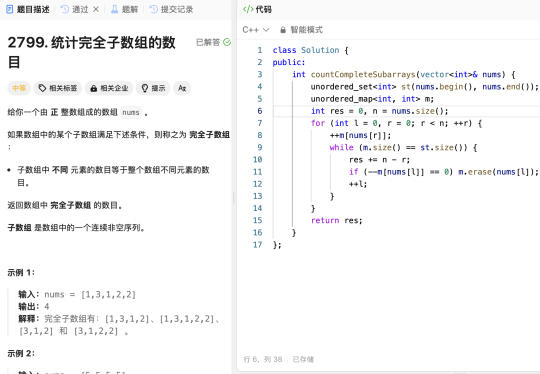Click line number 6 in editor gutter
The image size is (540, 374).
[260, 111]
